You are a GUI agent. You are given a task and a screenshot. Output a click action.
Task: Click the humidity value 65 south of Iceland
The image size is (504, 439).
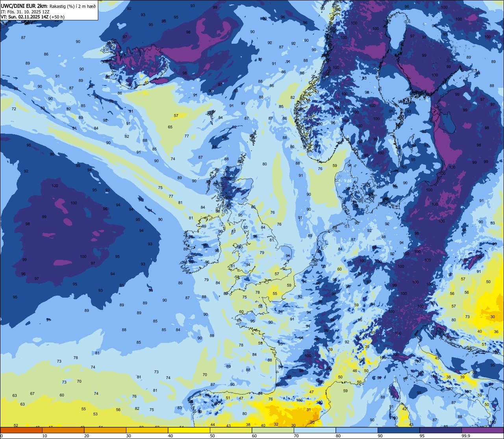[x=170, y=127]
